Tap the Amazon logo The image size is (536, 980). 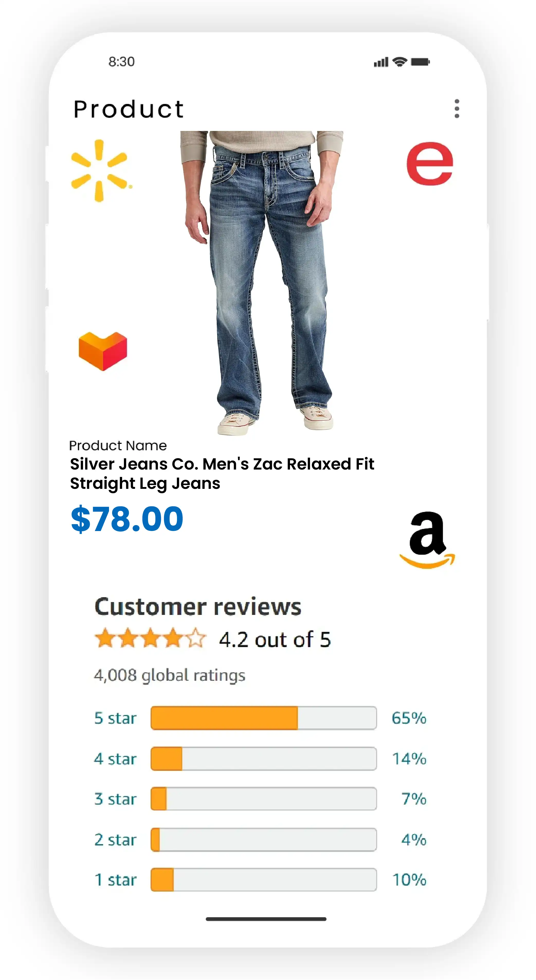click(427, 540)
